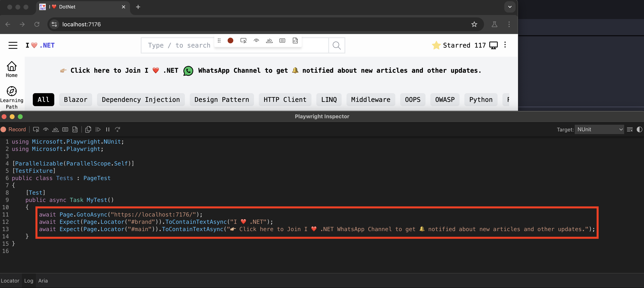Click the LINQ navigation tab
The height and width of the screenshot is (288, 644).
(x=329, y=99)
